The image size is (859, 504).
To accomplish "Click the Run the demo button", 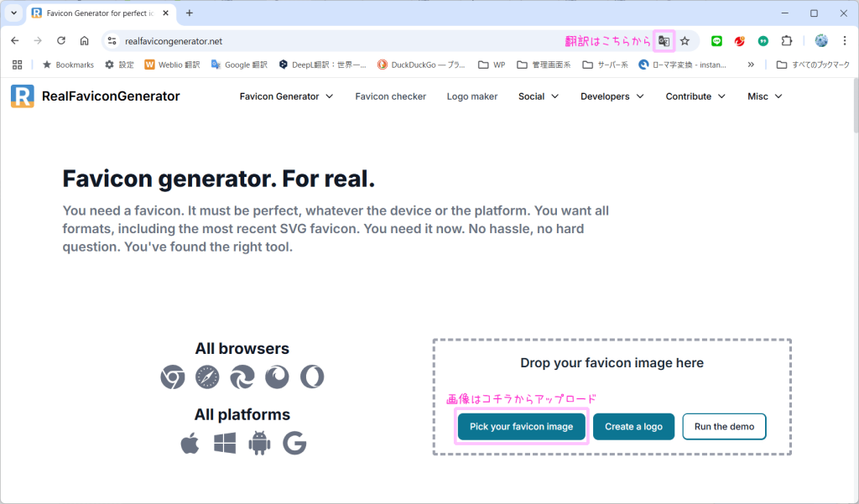I will pyautogui.click(x=724, y=426).
